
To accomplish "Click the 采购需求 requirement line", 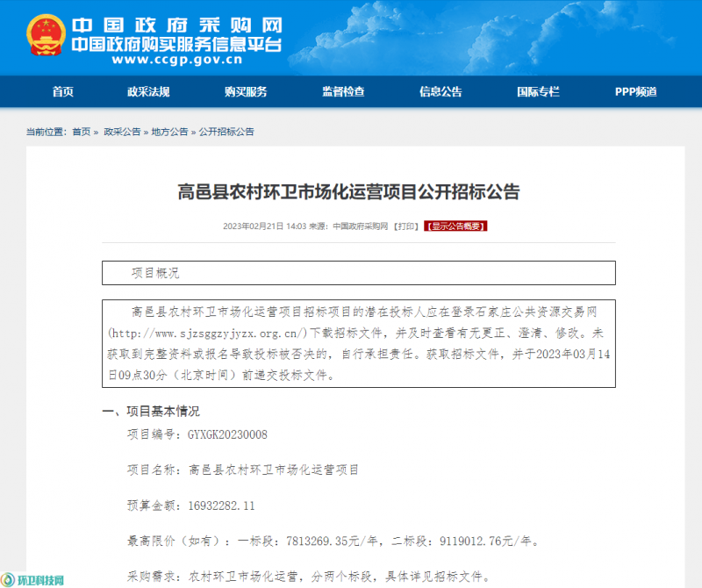I will (310, 577).
